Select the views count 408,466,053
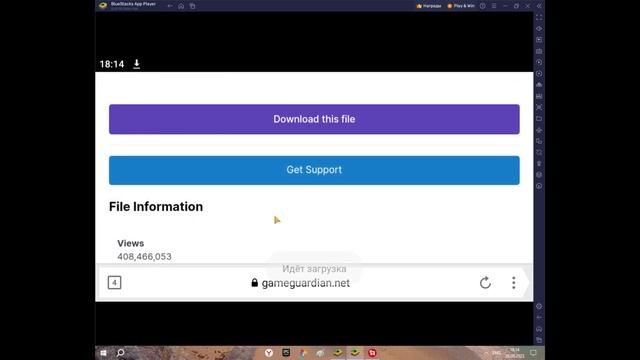640x360 pixels. pyautogui.click(x=144, y=257)
